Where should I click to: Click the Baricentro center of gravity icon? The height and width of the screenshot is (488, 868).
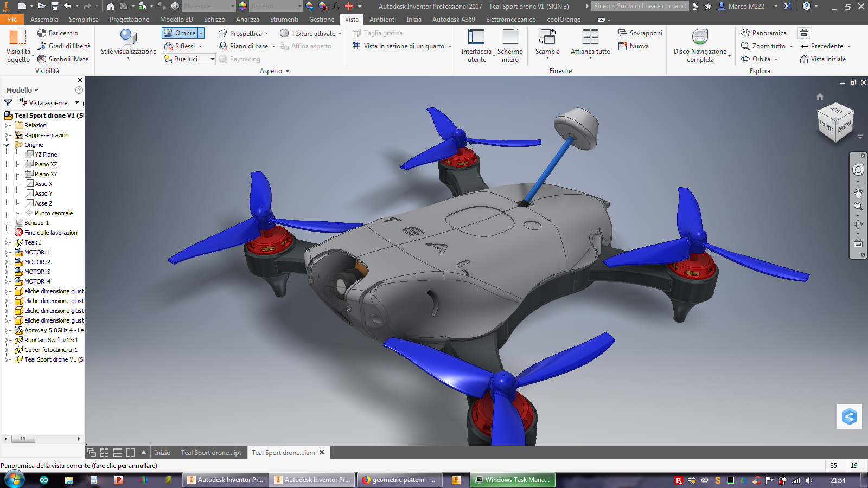tap(42, 33)
